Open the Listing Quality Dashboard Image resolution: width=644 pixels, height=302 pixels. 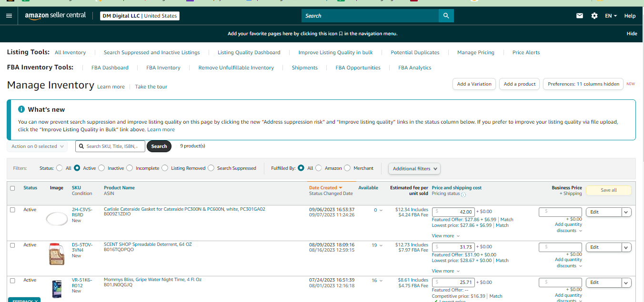(x=249, y=52)
